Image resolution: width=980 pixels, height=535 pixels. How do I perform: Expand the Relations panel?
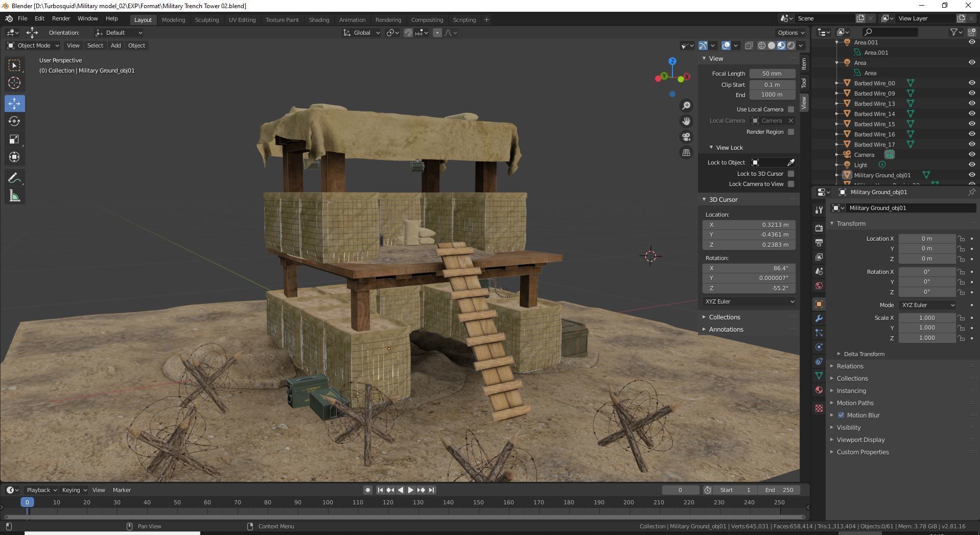850,366
